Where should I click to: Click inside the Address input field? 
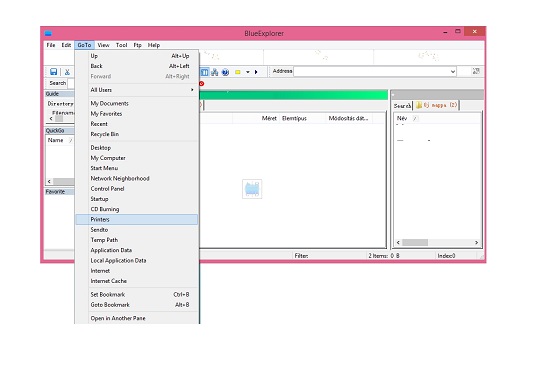(371, 72)
